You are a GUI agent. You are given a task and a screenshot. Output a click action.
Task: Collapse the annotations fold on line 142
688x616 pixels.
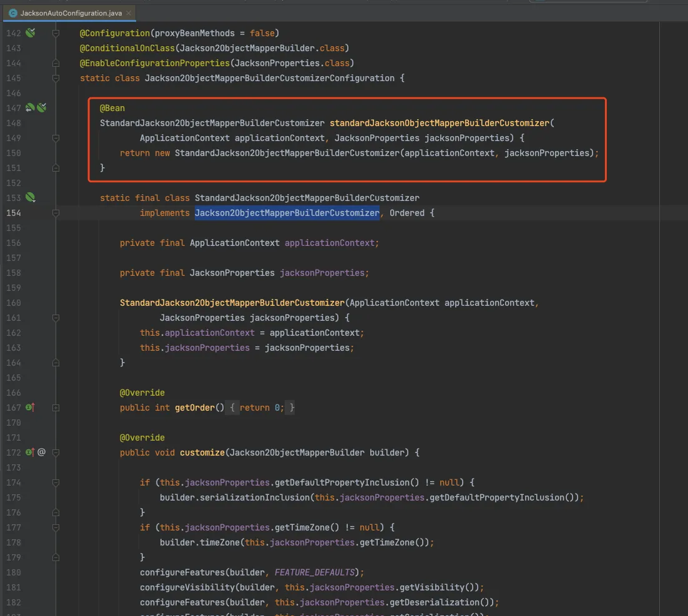pyautogui.click(x=56, y=33)
